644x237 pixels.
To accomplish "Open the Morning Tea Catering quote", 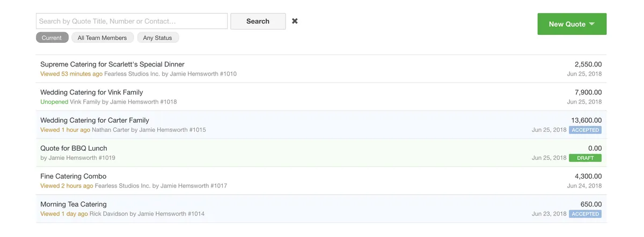I will pos(74,204).
